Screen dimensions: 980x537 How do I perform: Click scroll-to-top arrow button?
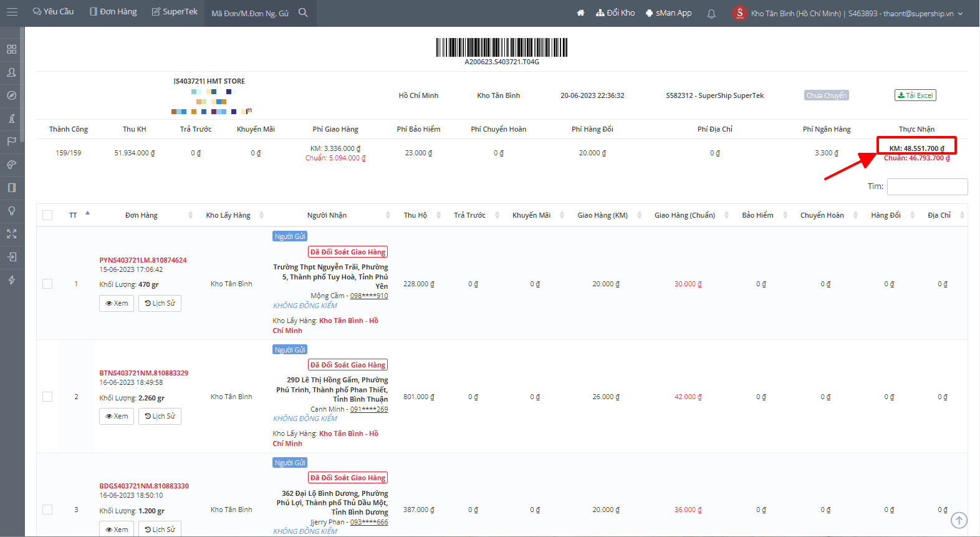coord(959,520)
